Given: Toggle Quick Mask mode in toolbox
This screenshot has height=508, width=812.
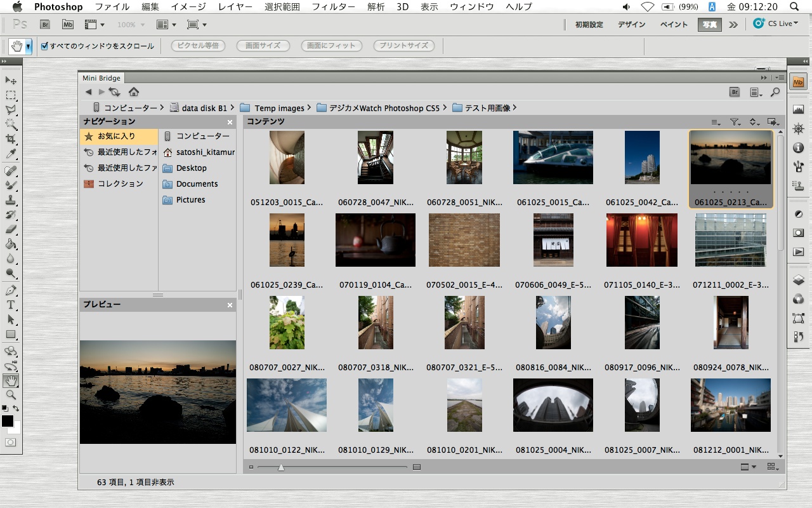Looking at the screenshot, I should [11, 442].
